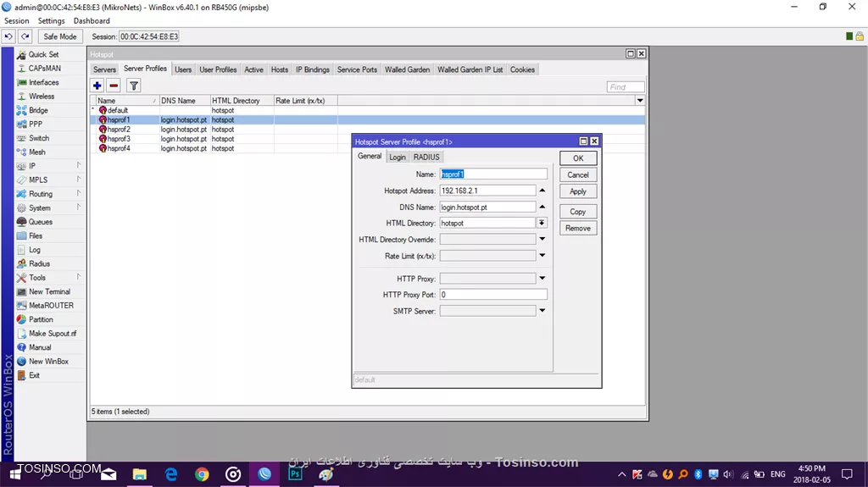Expand HTTP Proxy field
Viewport: 868px width, 487px height.
[542, 279]
